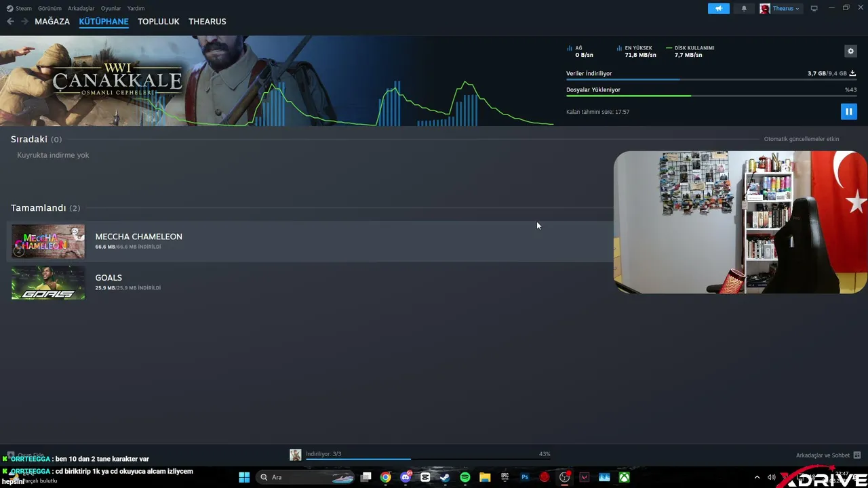Open CapCut from the taskbar

coord(425,477)
